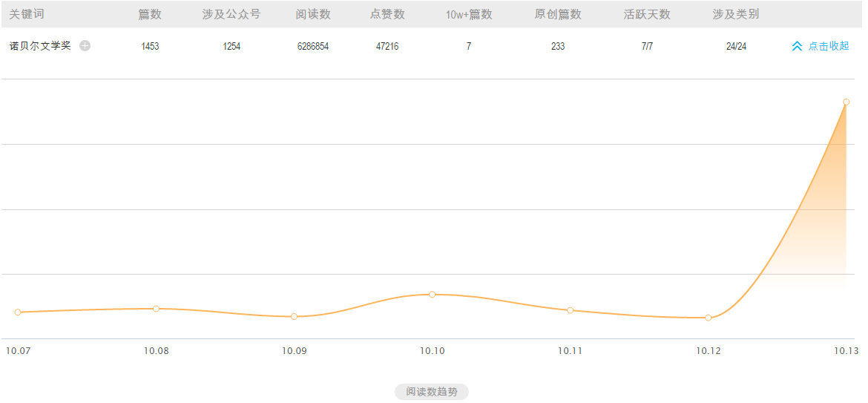Image resolution: width=868 pixels, height=403 pixels.
Task: Click the 点赞数 column header
Action: pos(387,14)
